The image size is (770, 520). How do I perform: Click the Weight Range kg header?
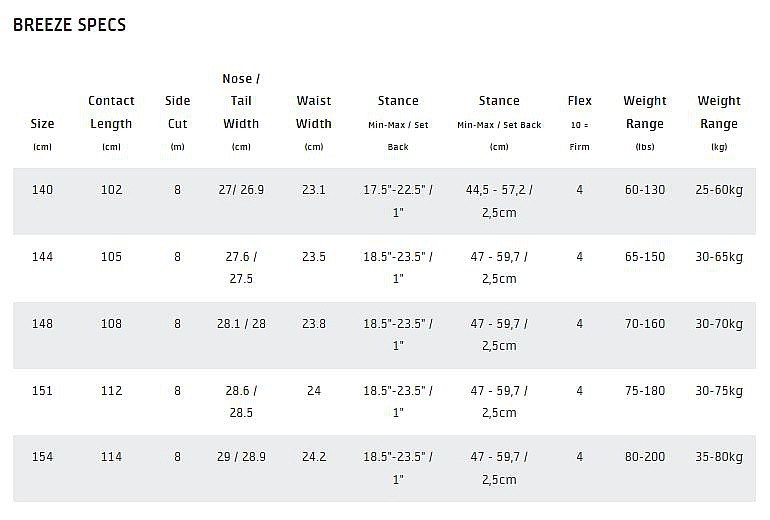pos(719,123)
